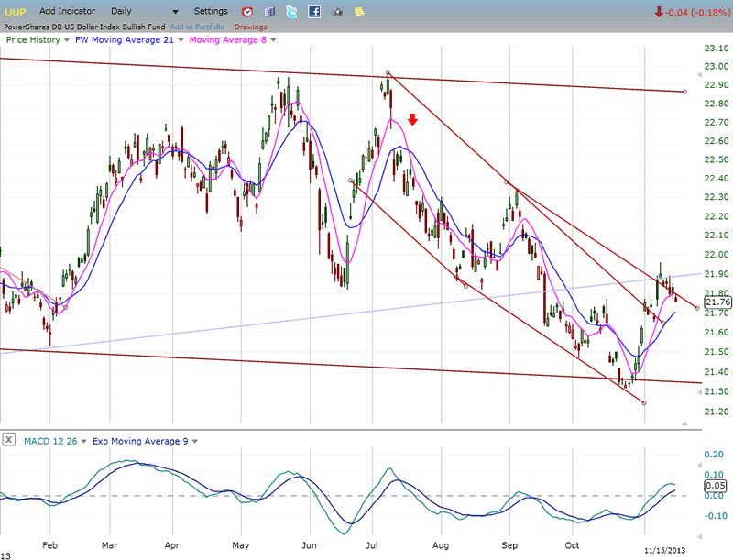Share the chart on Facebook
The width and height of the screenshot is (733, 560).
(x=314, y=12)
